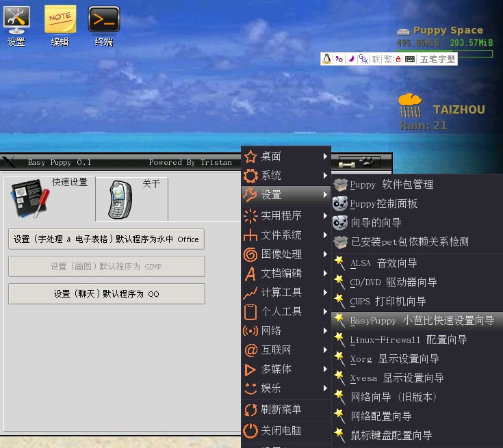Image resolution: width=503 pixels, height=448 pixels.
Task: Open Puppy 软件包管理 from the settings submenu
Action: tap(391, 185)
